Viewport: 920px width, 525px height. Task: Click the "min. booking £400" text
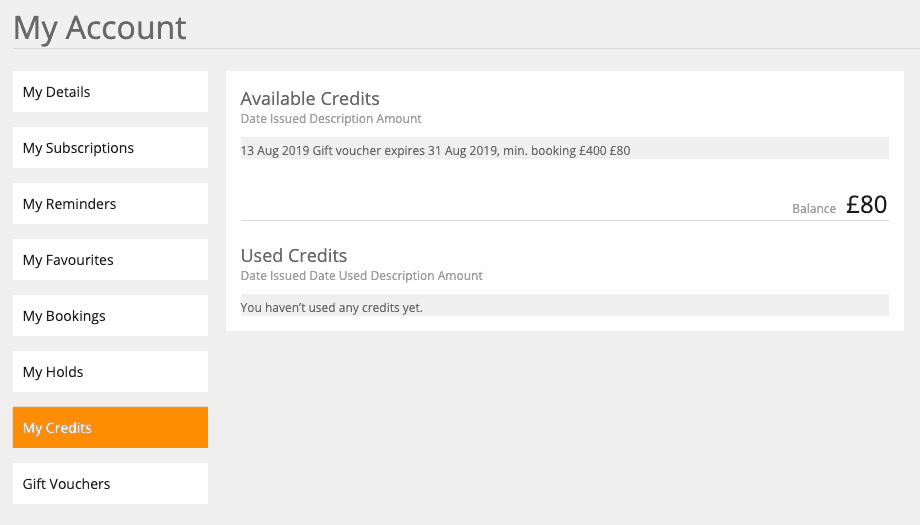click(547, 151)
